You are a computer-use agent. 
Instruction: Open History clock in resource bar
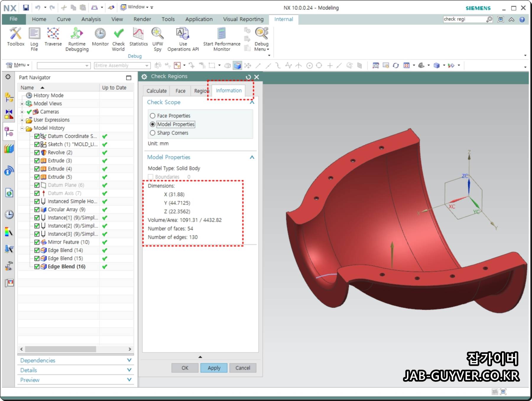pyautogui.click(x=9, y=214)
